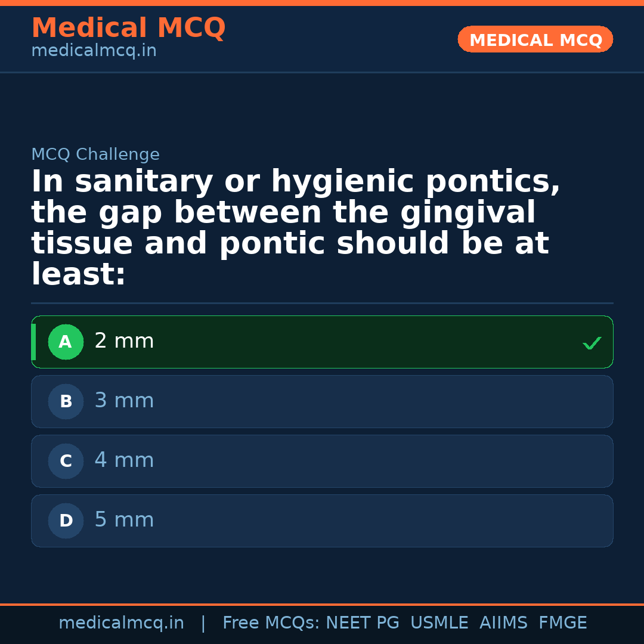Click the B option circle
The image size is (644, 644).
click(x=66, y=402)
